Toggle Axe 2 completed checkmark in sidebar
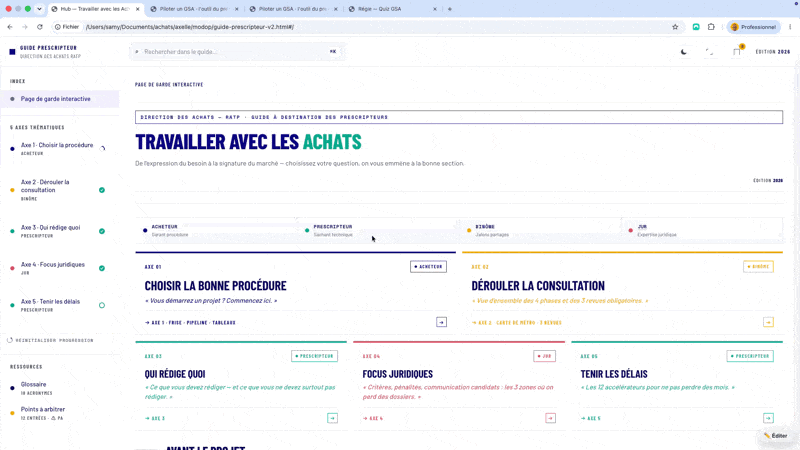Screen dimensions: 800x450 (x=102, y=190)
